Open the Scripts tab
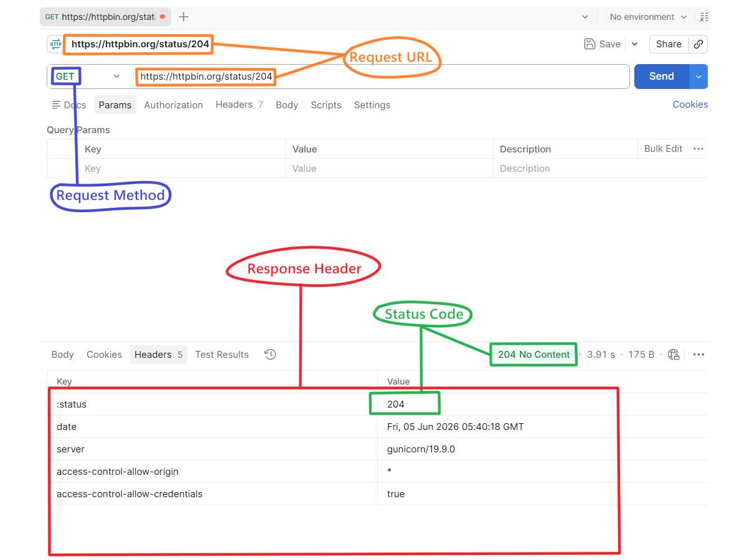Viewport: 747px width, 560px height. (x=326, y=105)
